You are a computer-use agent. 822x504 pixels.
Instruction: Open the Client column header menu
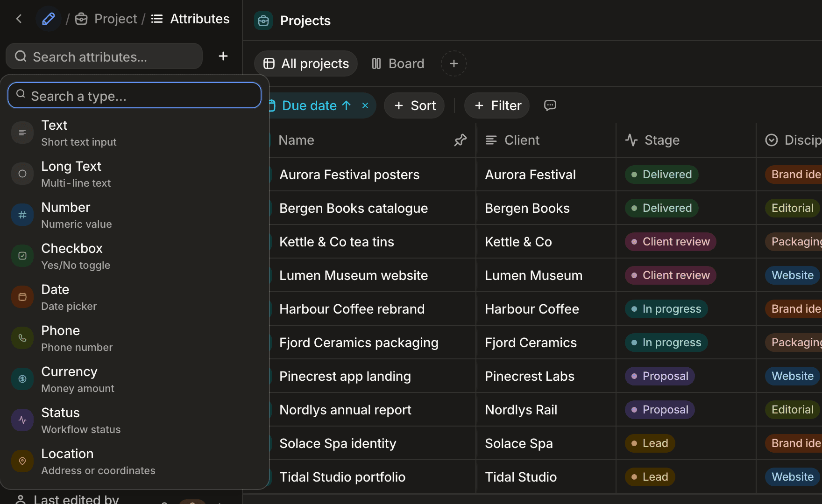tap(546, 140)
